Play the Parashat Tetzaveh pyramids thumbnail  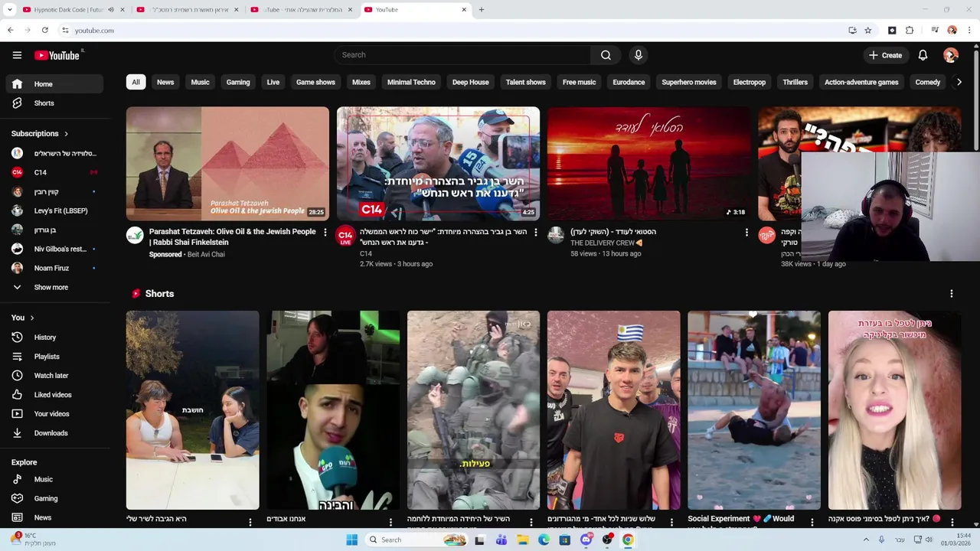pos(227,164)
